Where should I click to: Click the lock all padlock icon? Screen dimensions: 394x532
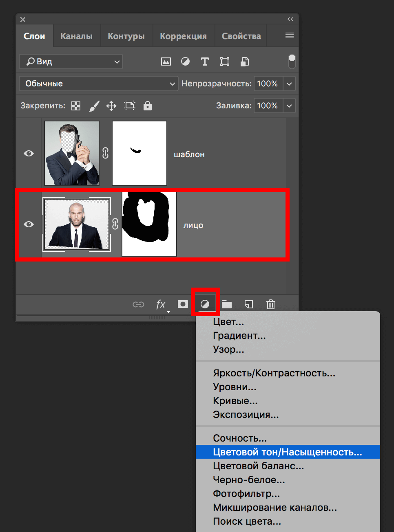tap(148, 106)
